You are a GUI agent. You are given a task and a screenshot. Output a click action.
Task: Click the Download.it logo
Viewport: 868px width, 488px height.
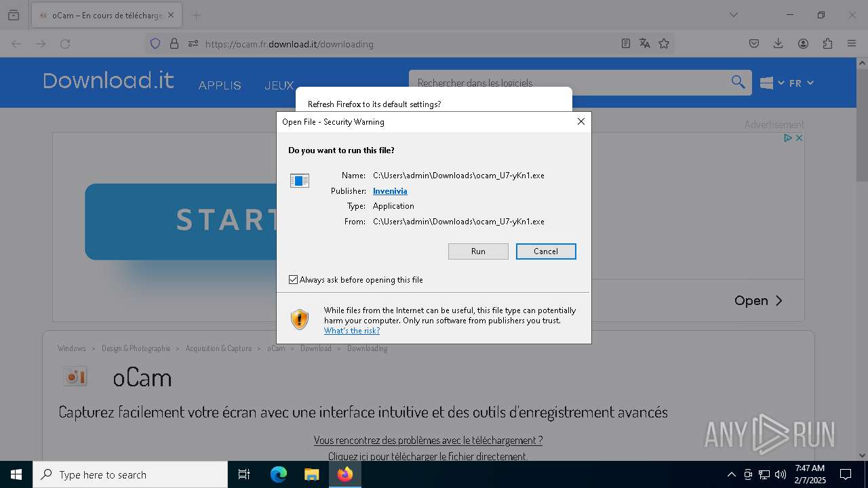108,81
